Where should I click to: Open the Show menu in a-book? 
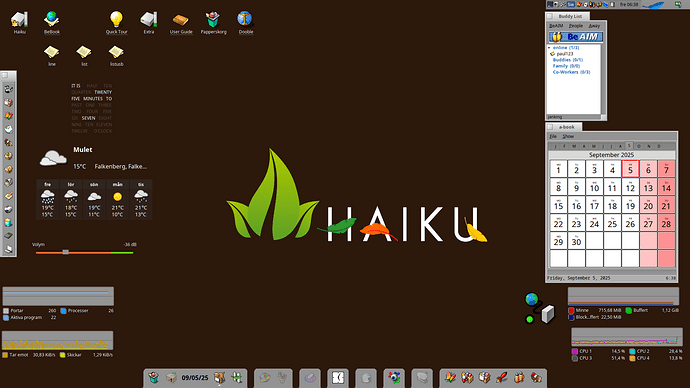(568, 136)
